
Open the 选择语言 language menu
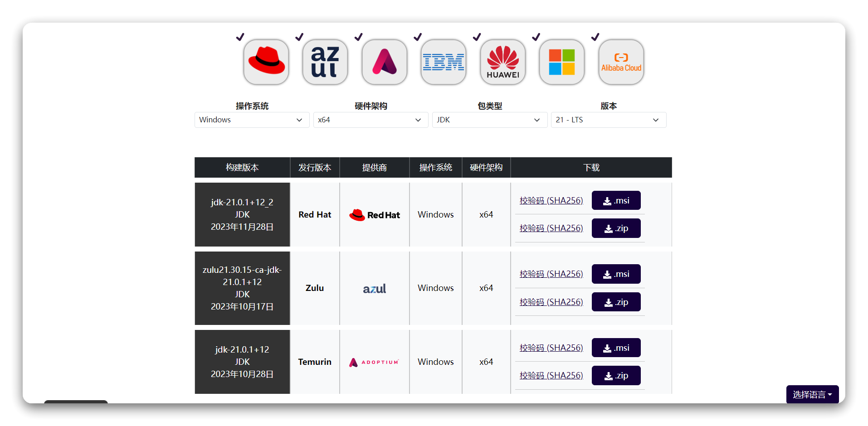[812, 394]
